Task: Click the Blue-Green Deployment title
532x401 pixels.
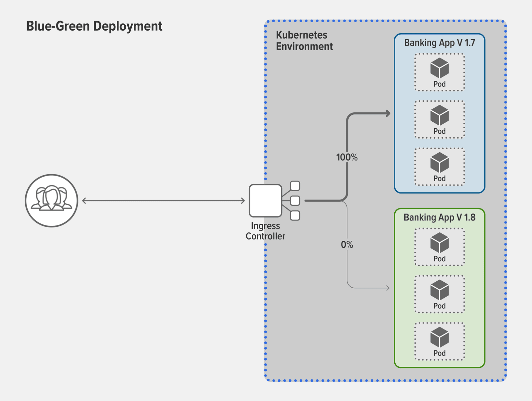Action: (x=94, y=26)
